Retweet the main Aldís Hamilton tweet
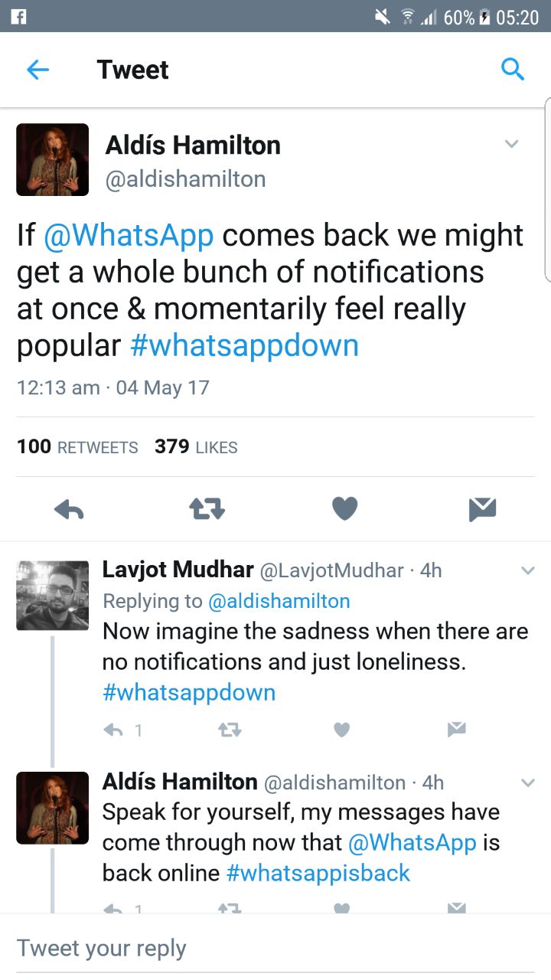This screenshot has height=980, width=551. [207, 509]
